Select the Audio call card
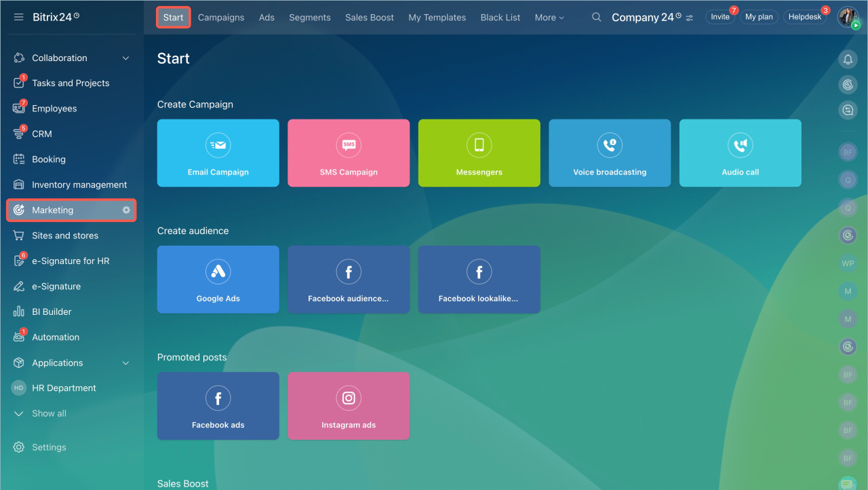Screen dimensions: 868x490 (x=741, y=153)
